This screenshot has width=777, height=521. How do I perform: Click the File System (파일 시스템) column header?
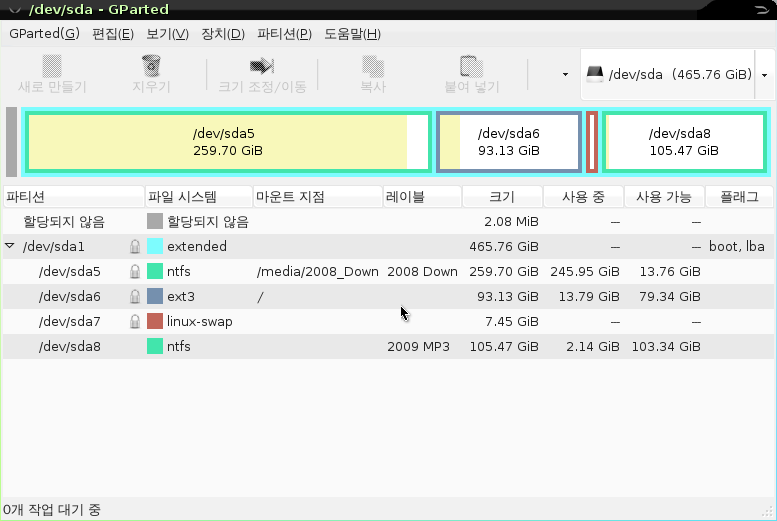click(199, 197)
